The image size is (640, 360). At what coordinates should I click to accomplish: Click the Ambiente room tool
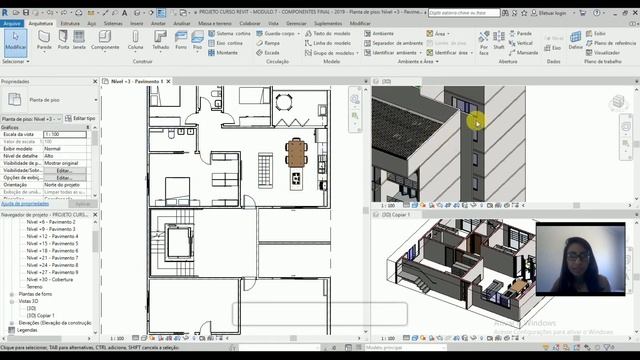tap(379, 33)
